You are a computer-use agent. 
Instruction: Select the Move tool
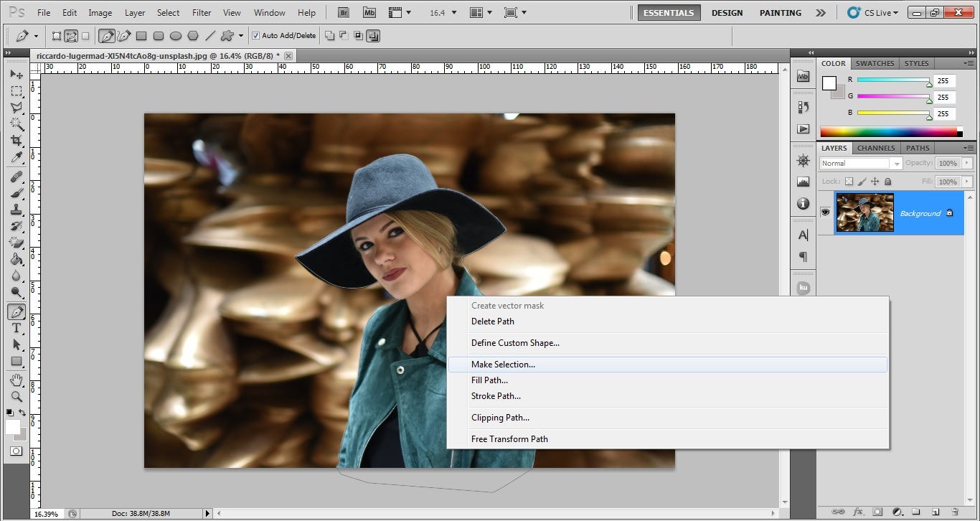pos(17,75)
